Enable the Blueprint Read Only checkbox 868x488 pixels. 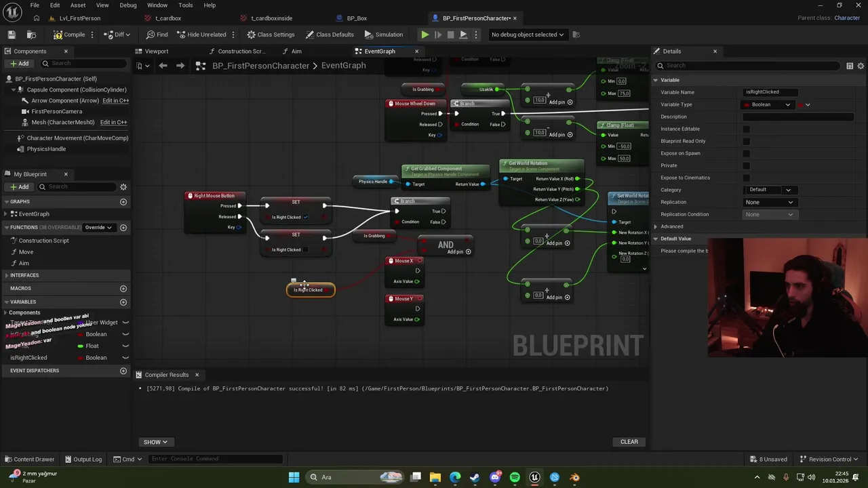point(747,141)
